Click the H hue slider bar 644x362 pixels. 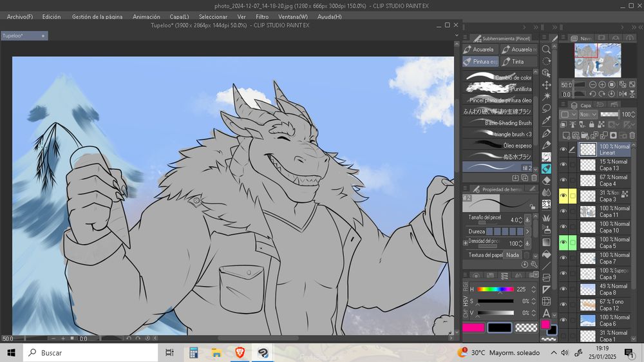coord(495,289)
